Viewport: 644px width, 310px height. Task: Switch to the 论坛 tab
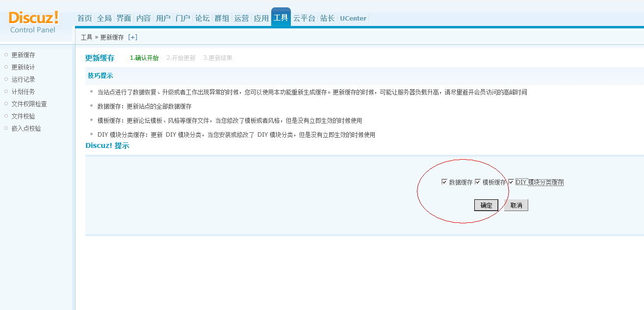(x=202, y=18)
